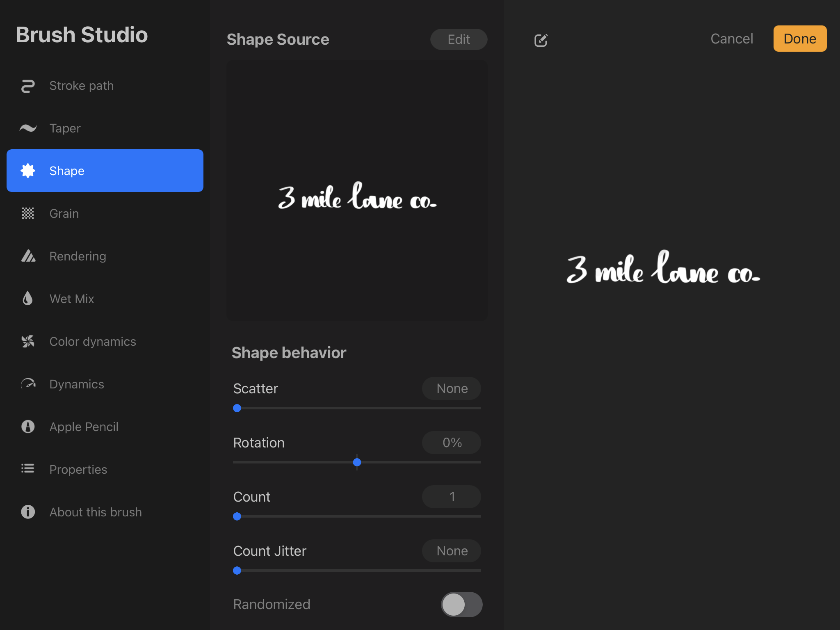
Task: Select Dynamics label in sidebar
Action: [x=77, y=384]
